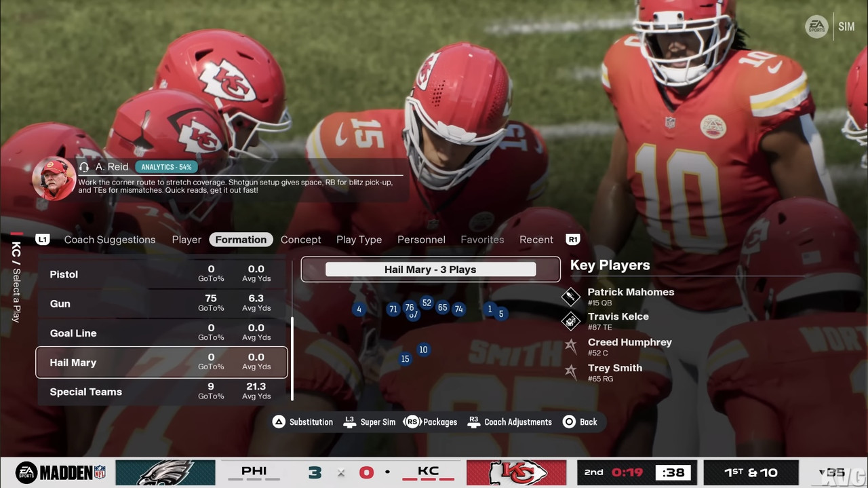Open the Personnel tab
Image resolution: width=868 pixels, height=488 pixels.
click(x=421, y=240)
